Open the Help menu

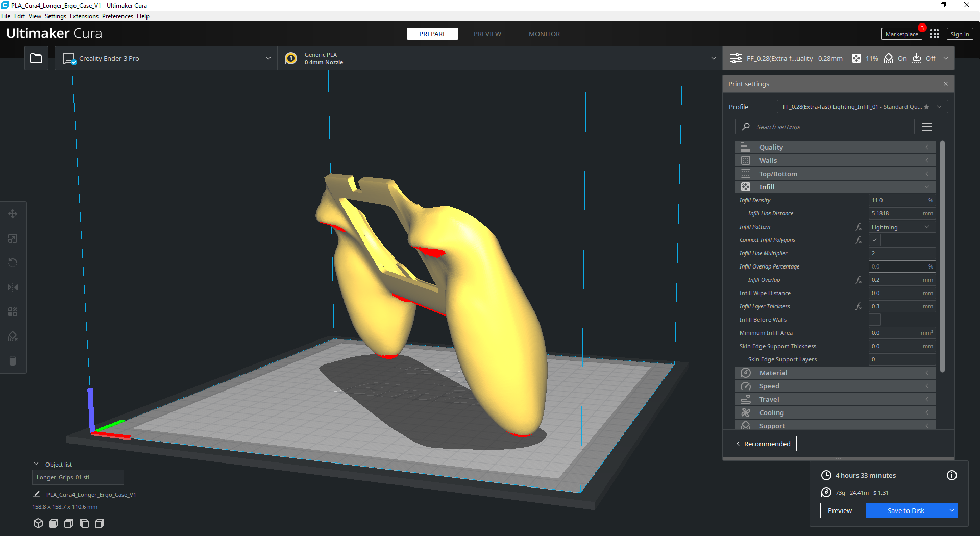pyautogui.click(x=143, y=16)
